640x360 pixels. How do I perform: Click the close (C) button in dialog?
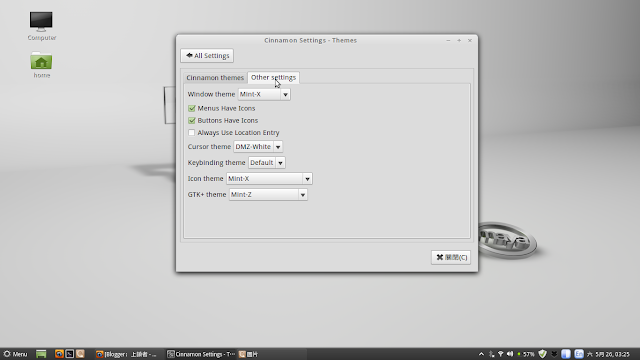(x=451, y=257)
